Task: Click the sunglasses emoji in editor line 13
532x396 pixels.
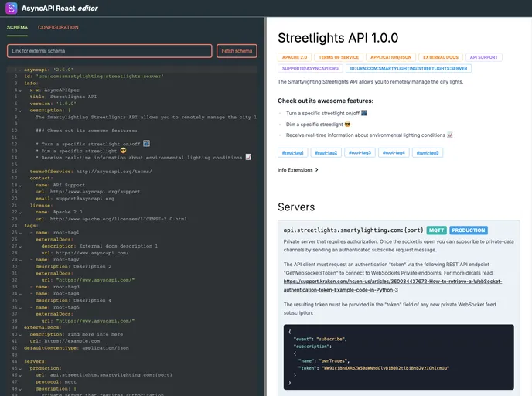Action: click(123, 151)
